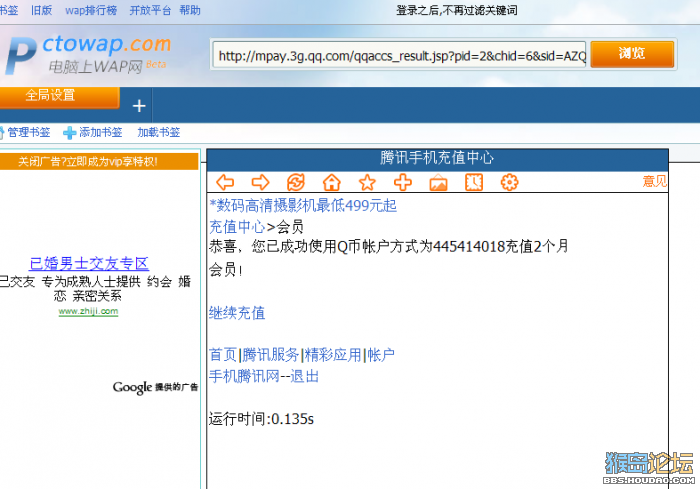
Task: Click the 加载书签 link
Action: 158,132
